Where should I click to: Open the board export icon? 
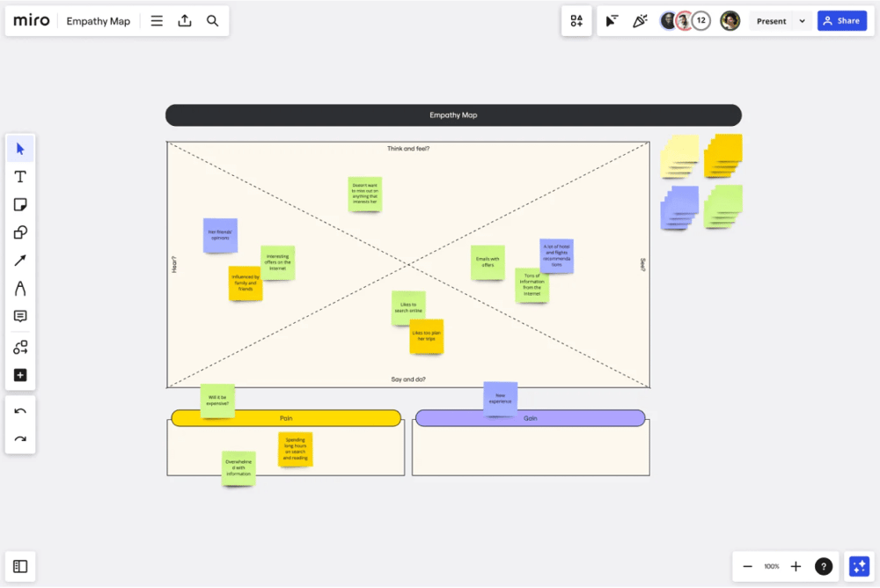[185, 21]
